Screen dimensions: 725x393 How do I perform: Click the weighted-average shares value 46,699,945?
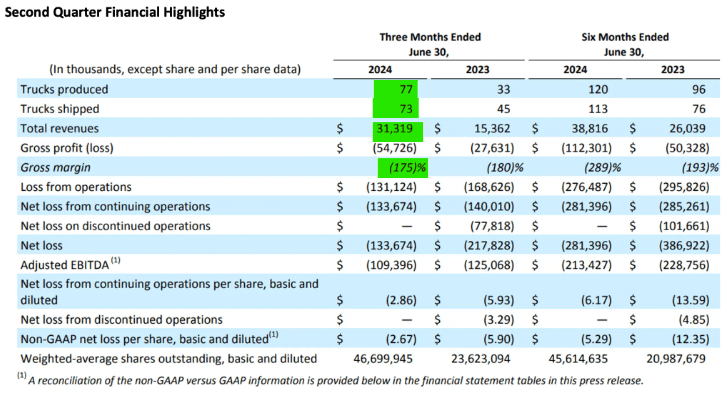(383, 359)
